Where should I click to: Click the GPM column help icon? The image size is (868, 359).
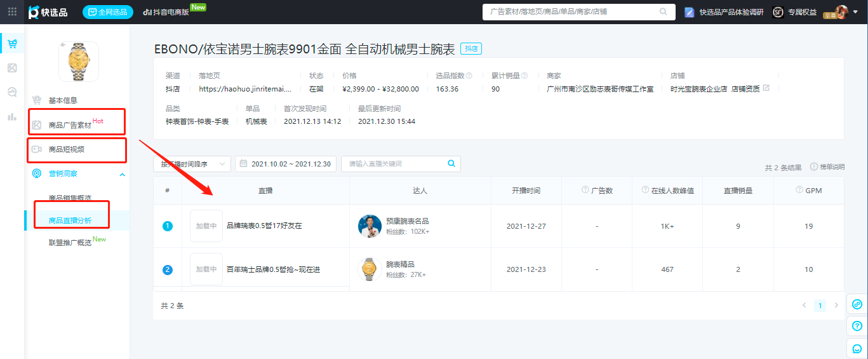tap(799, 190)
